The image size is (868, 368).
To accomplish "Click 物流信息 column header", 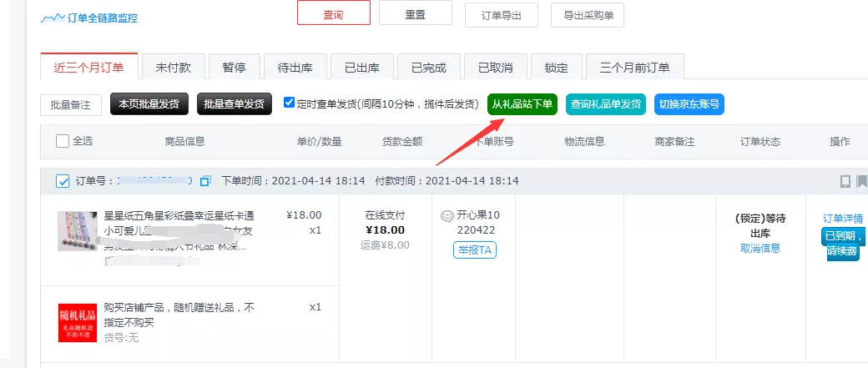I will tap(584, 141).
